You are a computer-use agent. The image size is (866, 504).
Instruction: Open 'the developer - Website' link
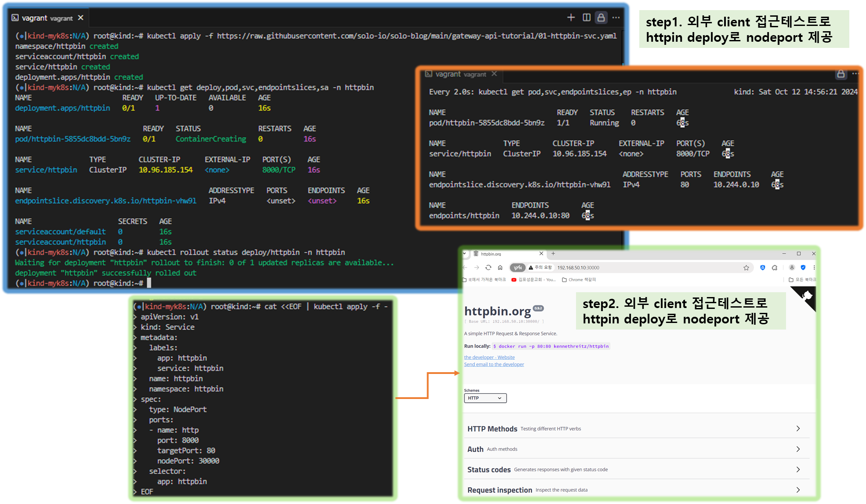pyautogui.click(x=489, y=357)
